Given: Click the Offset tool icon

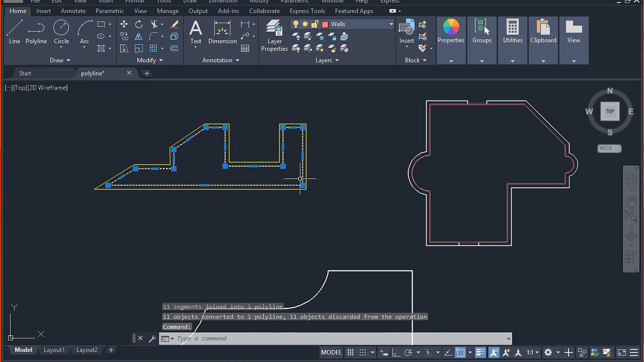Looking at the screenshot, I should pos(175,48).
